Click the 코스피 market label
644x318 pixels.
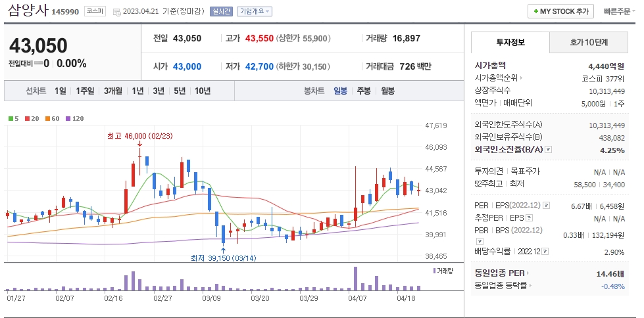pyautogui.click(x=95, y=11)
